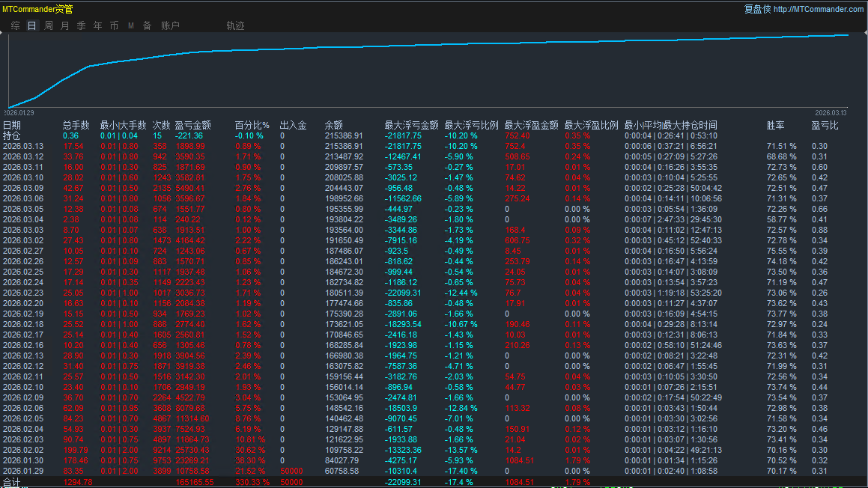
Task: Click profit ratio 0.88 value
Action: (819, 230)
